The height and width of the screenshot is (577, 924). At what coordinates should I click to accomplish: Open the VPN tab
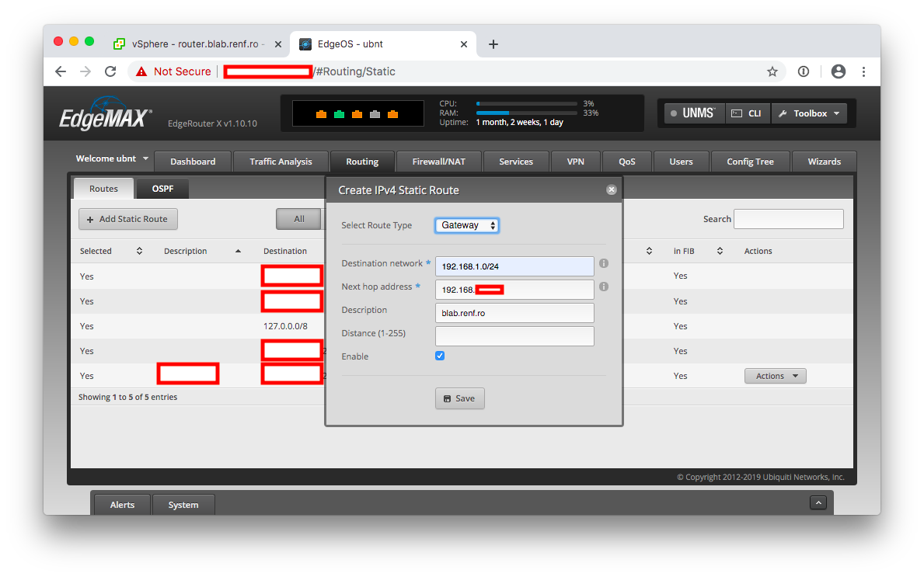pos(576,162)
